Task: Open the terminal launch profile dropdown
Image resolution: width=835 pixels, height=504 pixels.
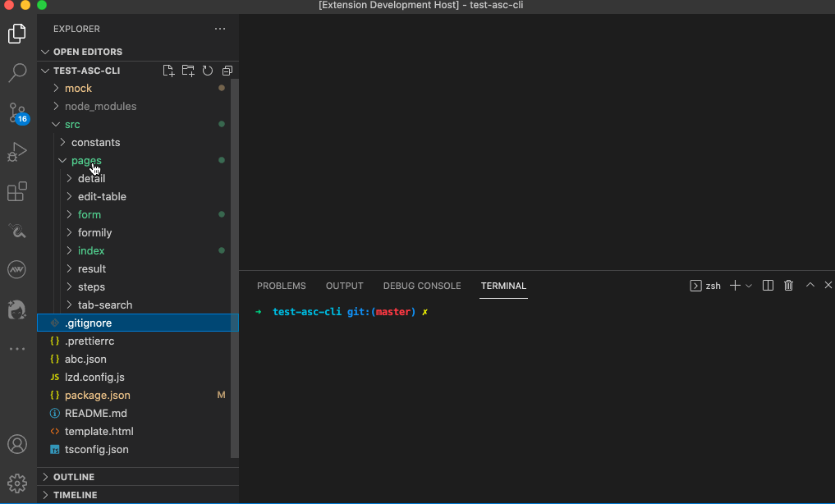Action: [x=749, y=286]
